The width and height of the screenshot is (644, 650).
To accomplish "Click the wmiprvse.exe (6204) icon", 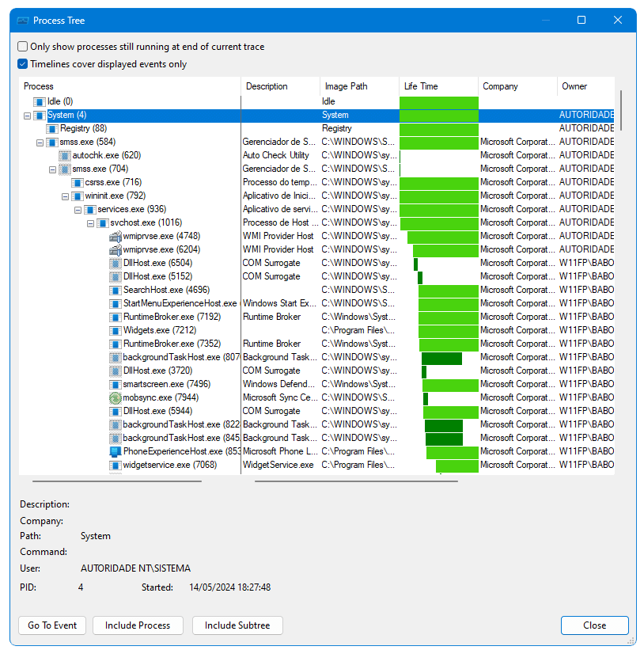I will pos(116,250).
